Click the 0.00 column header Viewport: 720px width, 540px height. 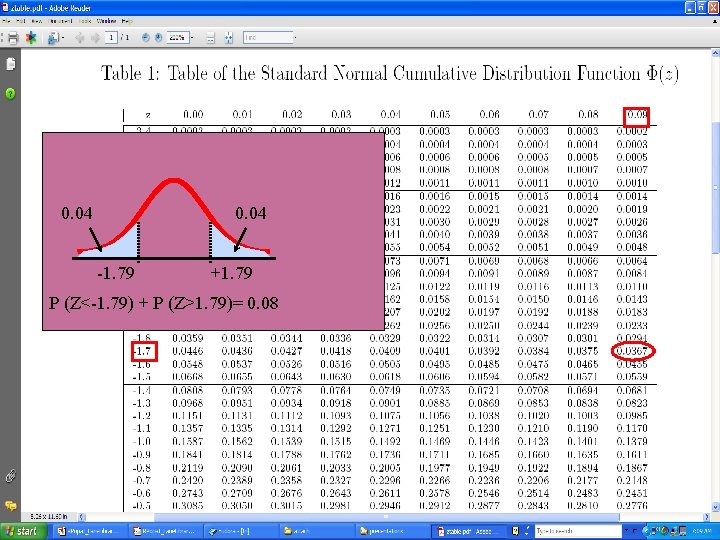[193, 114]
